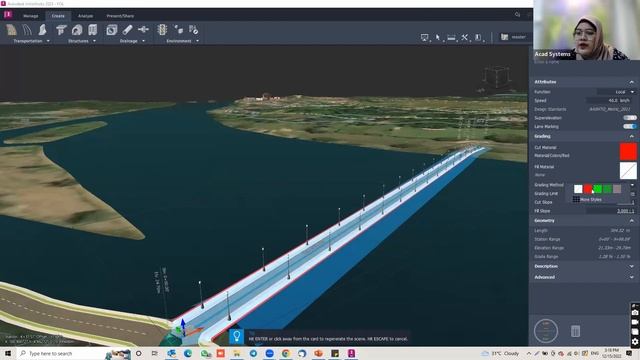The width and height of the screenshot is (640, 360).
Task: Click the Design Standards value
Action: coord(609,109)
